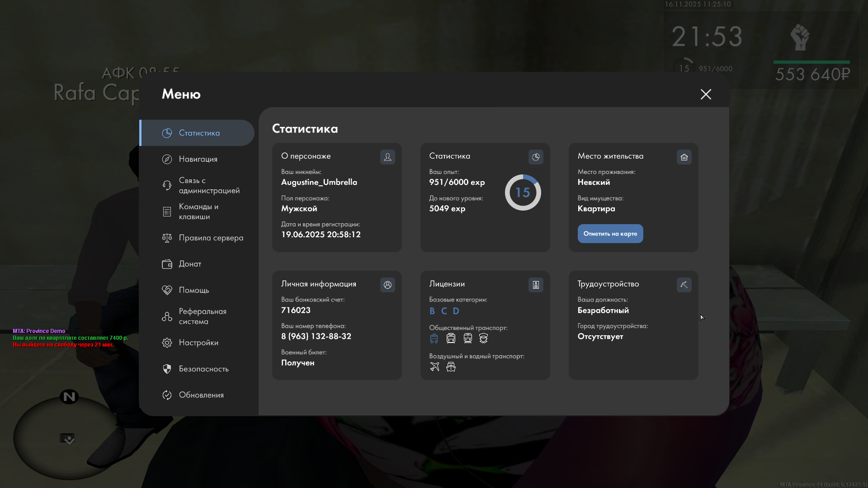Image resolution: width=868 pixels, height=488 pixels.
Task: Go to Команды и клавиши section
Action: (x=198, y=211)
